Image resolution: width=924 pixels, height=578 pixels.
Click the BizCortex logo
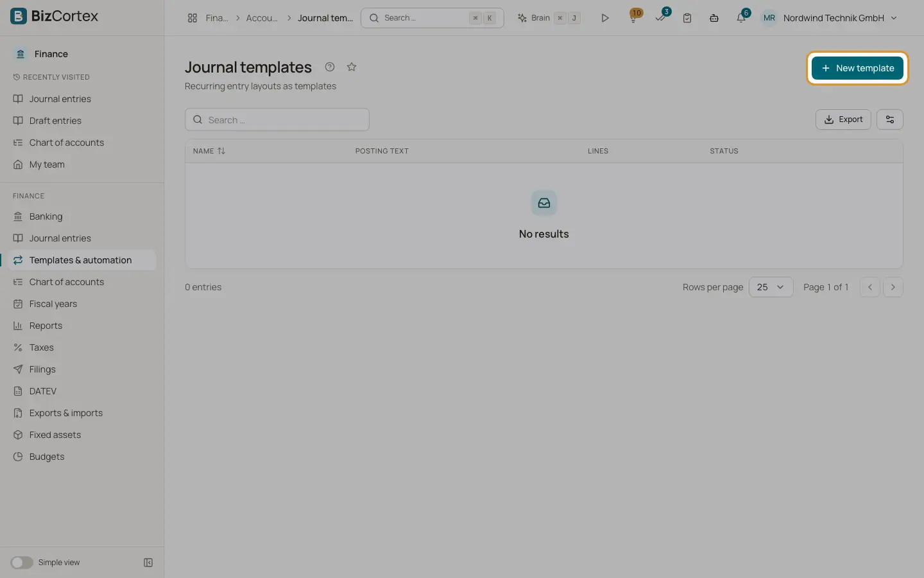(55, 16)
